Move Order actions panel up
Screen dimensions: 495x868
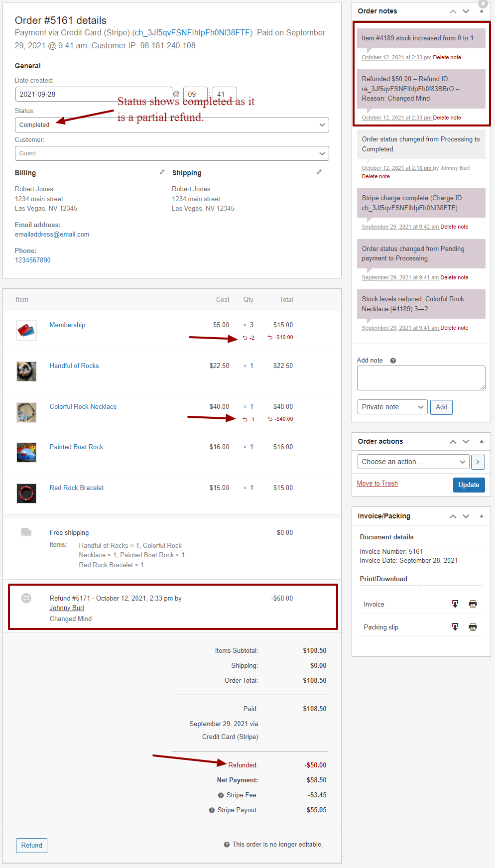453,442
